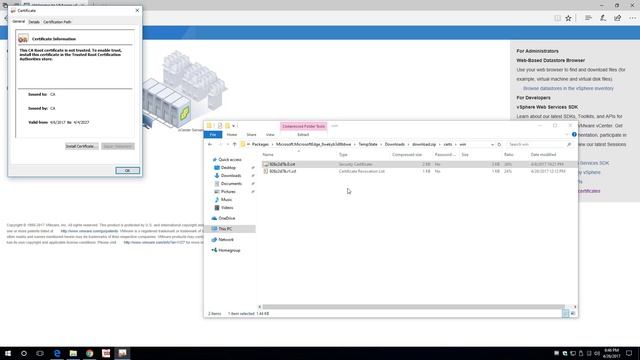Image resolution: width=640 pixels, height=360 pixels.
Task: Select Compressed Folder Tools contextual tab
Action: point(304,126)
